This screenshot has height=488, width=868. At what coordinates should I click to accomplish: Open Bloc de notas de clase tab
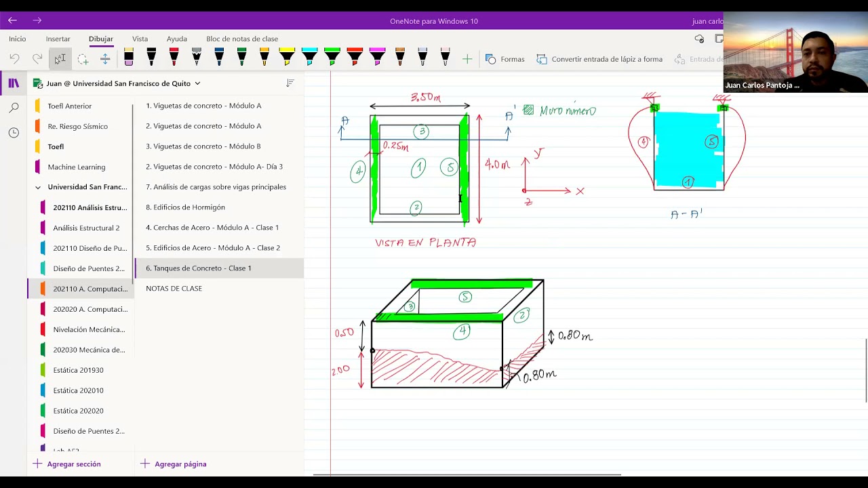point(242,39)
